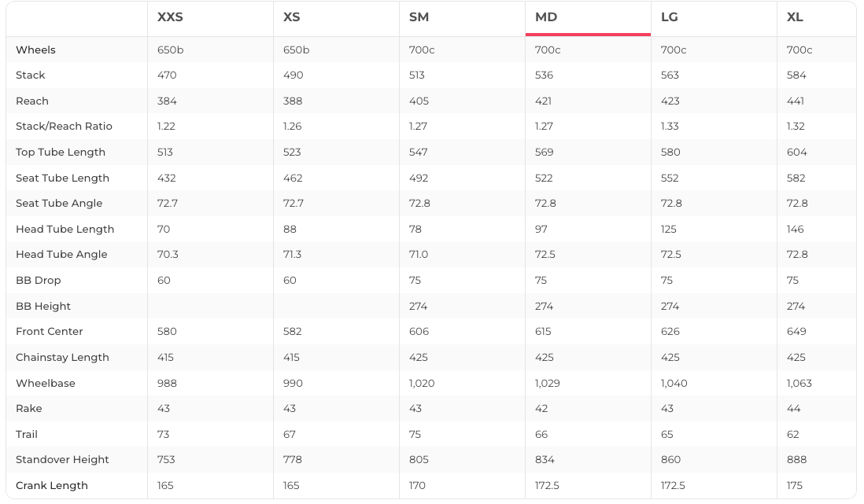Screen dimensions: 864x504
Task: Select the Stack/Reach Ratio row label
Action: coord(64,126)
